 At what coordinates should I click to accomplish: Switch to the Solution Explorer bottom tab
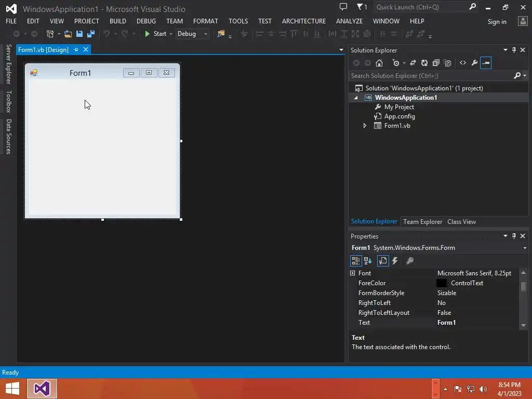[374, 221]
